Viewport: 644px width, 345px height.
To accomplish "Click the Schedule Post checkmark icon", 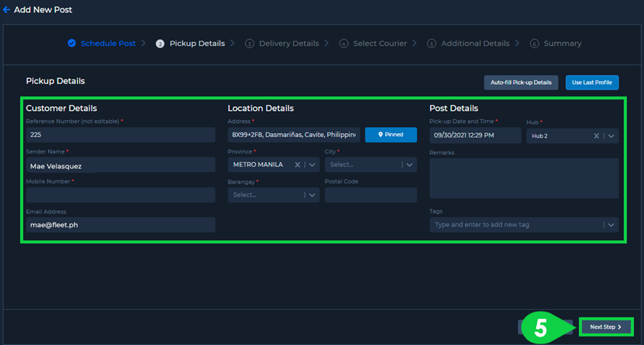I will coord(72,43).
